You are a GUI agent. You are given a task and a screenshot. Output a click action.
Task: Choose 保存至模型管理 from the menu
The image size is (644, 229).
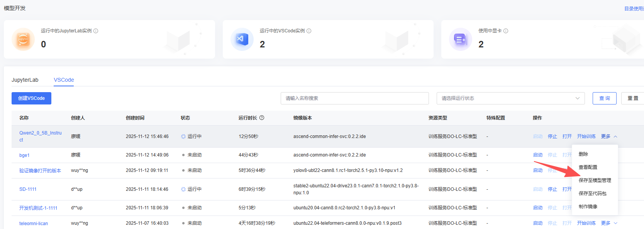(595, 180)
